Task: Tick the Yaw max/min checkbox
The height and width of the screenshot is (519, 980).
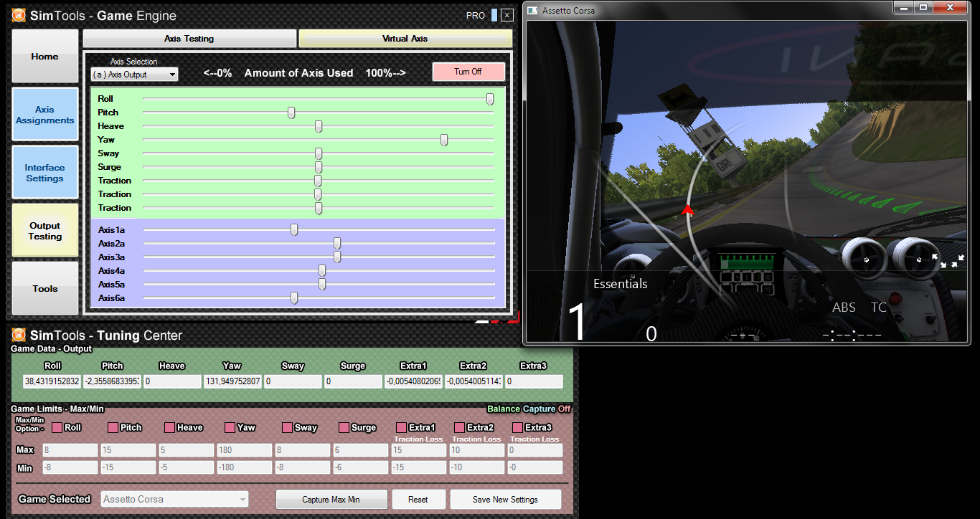Action: pos(230,427)
